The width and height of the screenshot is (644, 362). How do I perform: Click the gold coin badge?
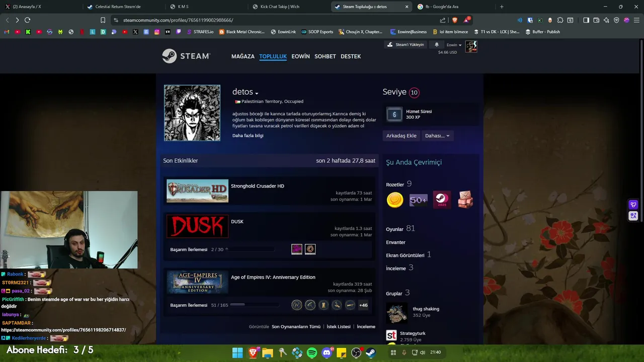[x=395, y=200]
